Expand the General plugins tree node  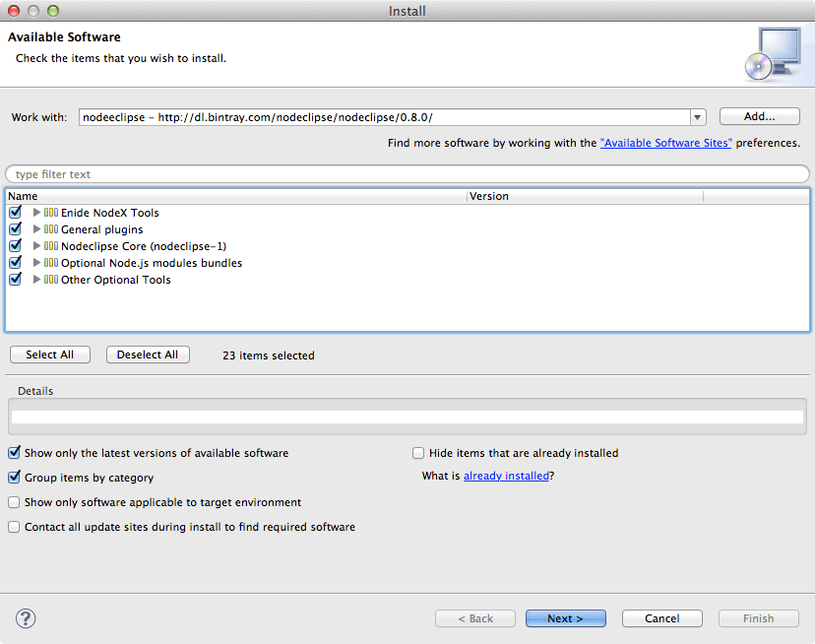click(x=36, y=228)
